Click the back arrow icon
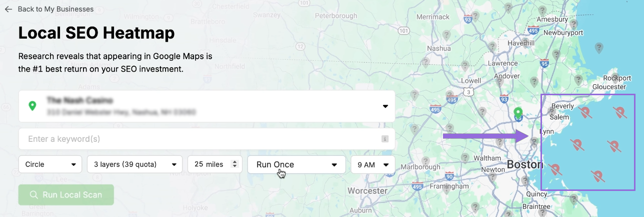 [x=8, y=9]
